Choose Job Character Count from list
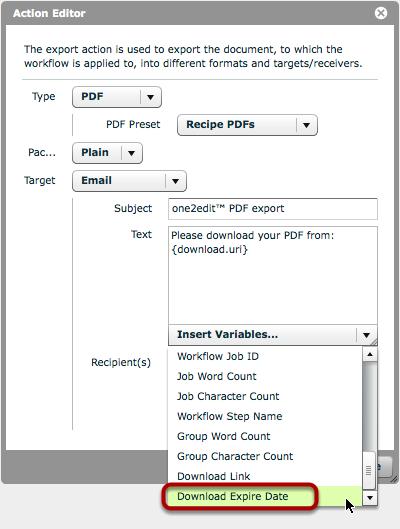Screen dimensions: 400x529 pyautogui.click(x=228, y=396)
